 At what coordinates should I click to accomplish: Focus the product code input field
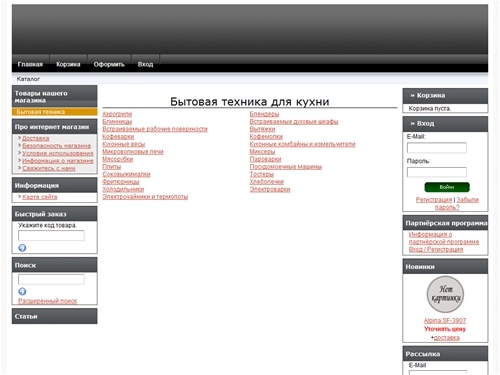(51, 235)
